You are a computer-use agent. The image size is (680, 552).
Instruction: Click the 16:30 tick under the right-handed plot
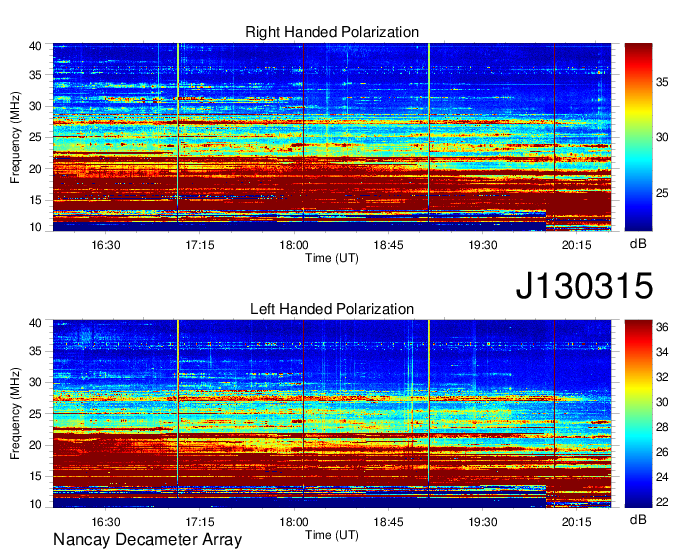(106, 245)
